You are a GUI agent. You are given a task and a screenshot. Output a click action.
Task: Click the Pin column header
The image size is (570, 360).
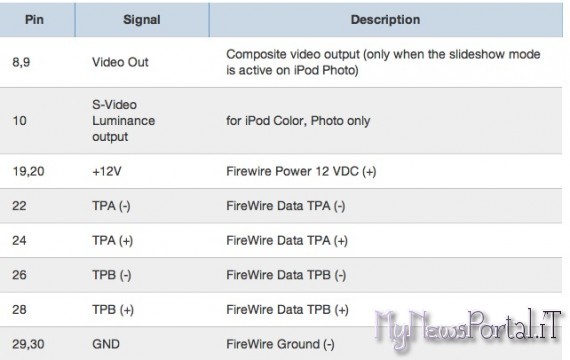(34, 20)
